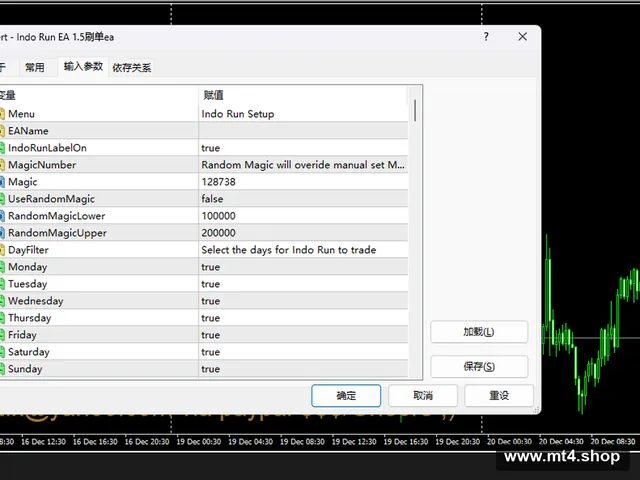Click '16 Dec 16:30' on chart time axis

(95, 442)
